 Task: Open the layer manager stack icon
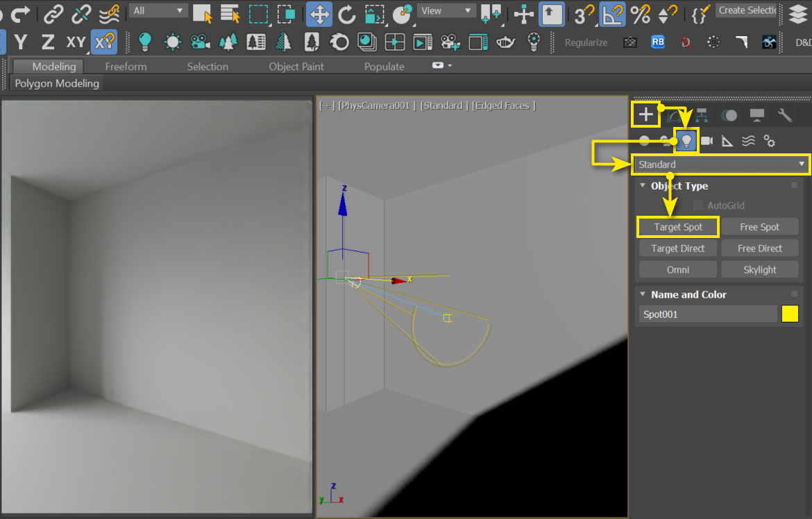[798, 14]
